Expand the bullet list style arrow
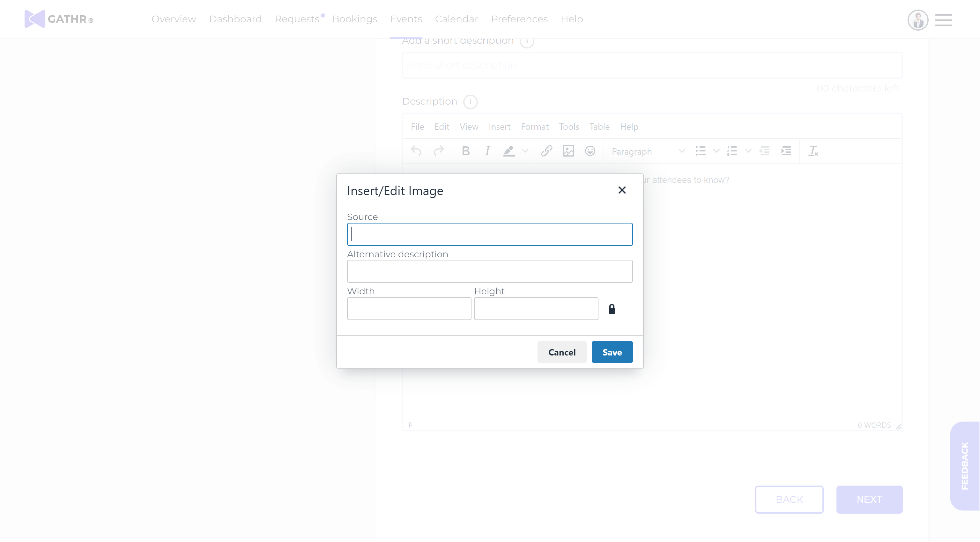 pyautogui.click(x=716, y=151)
